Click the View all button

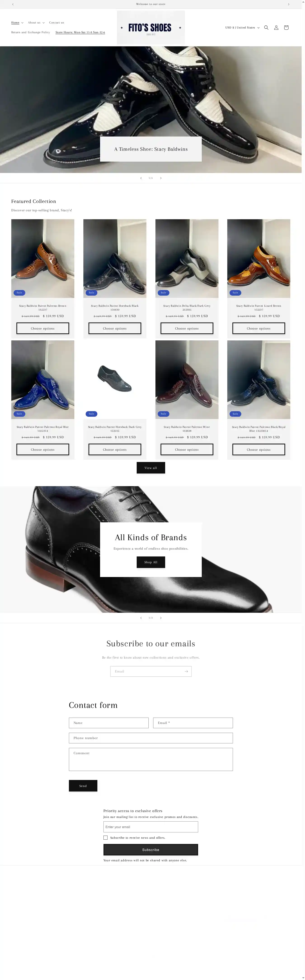pyautogui.click(x=151, y=468)
